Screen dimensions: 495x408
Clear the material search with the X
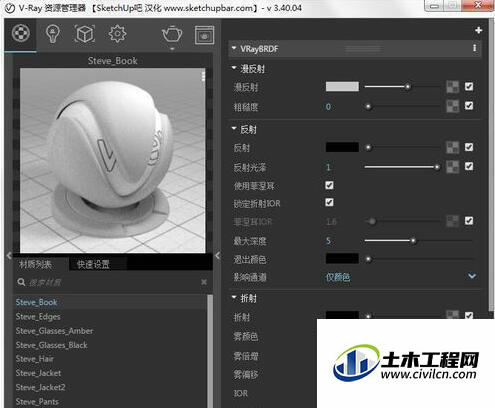[204, 282]
